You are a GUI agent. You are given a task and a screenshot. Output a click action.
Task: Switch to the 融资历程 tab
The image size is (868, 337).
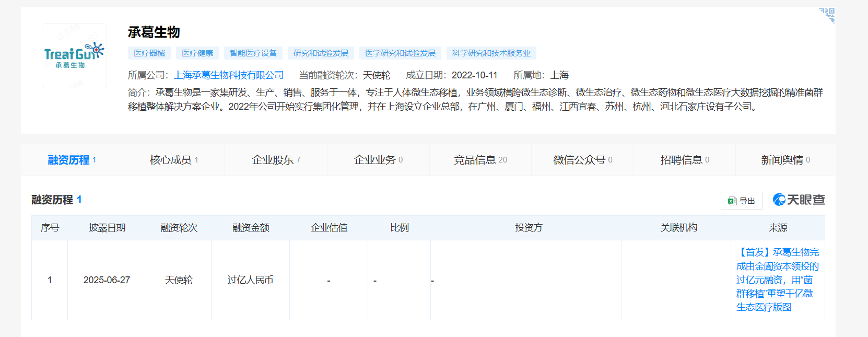pos(72,160)
